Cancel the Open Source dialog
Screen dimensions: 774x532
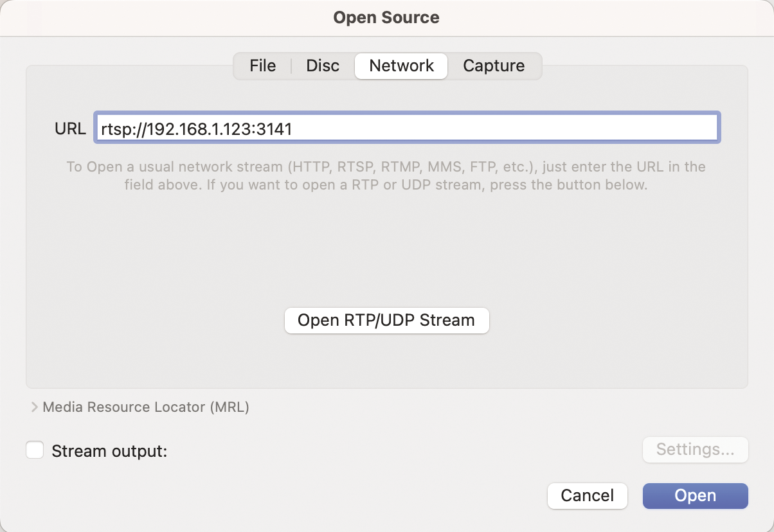click(587, 495)
